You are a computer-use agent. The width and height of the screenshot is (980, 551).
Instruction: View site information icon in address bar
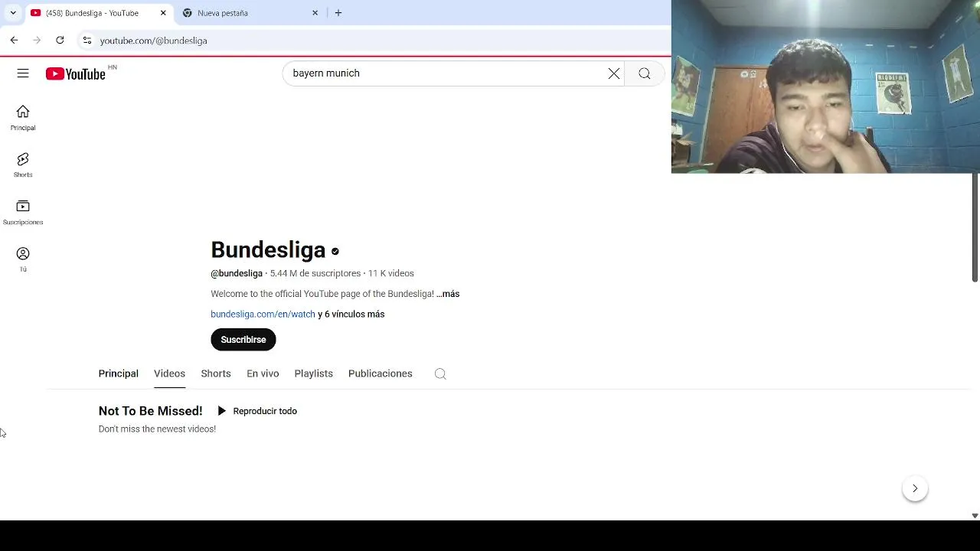[x=87, y=40]
